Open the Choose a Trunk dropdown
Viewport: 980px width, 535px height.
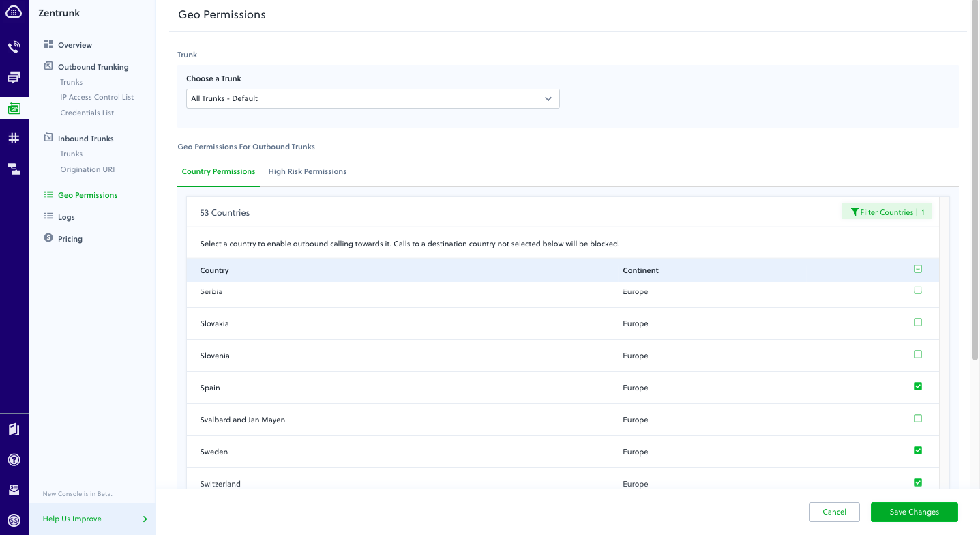point(372,98)
